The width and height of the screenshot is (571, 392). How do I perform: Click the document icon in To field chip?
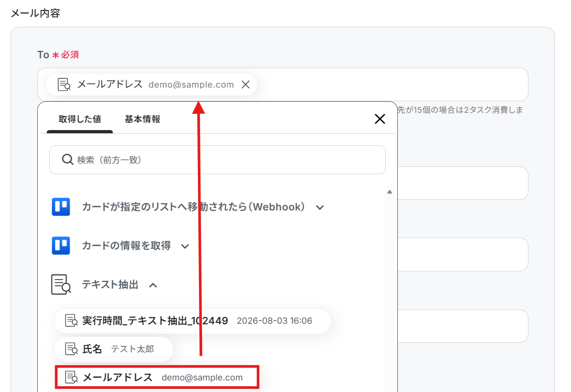coord(64,84)
